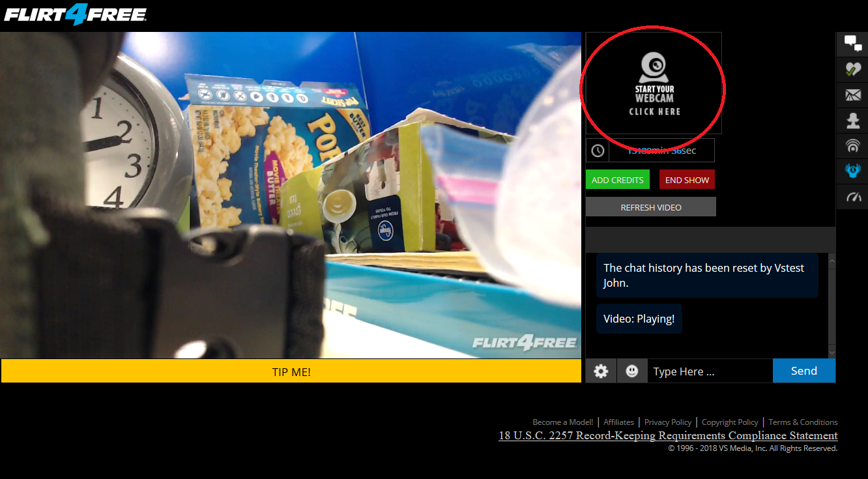Click the heart with checkmark icon
The height and width of the screenshot is (479, 868).
(852, 69)
